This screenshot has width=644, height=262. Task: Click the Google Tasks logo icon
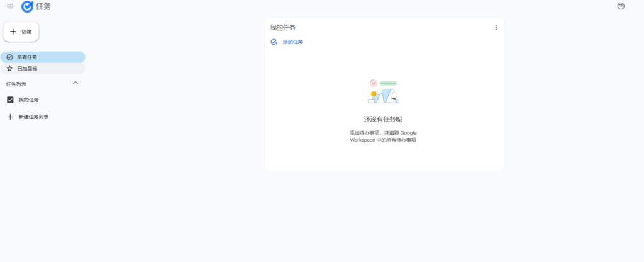click(28, 6)
